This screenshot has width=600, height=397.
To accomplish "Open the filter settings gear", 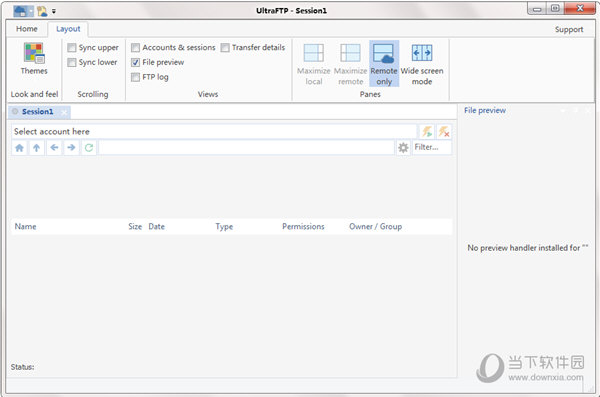I will (x=403, y=147).
